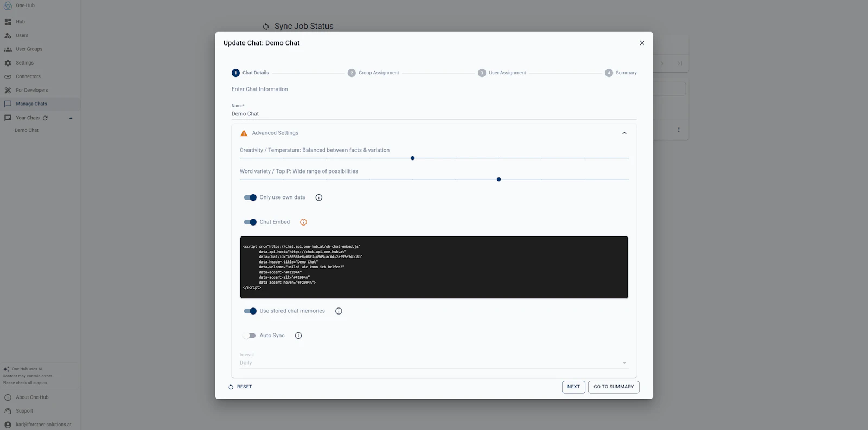
Task: Click the Sync Job Status heading
Action: 304,26
